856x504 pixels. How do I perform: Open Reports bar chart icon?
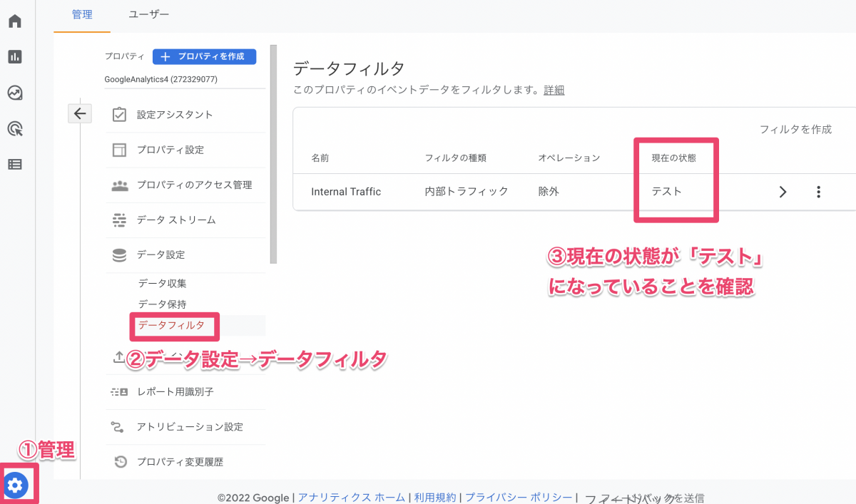pyautogui.click(x=14, y=57)
